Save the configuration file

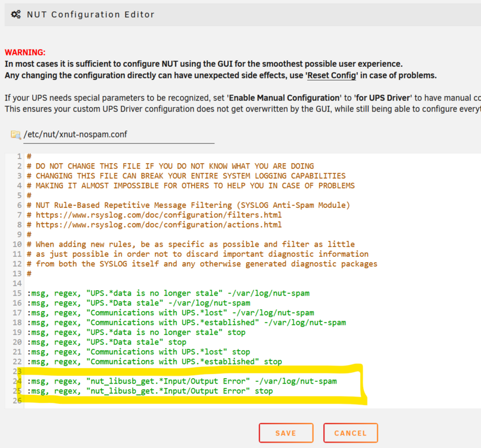(286, 433)
